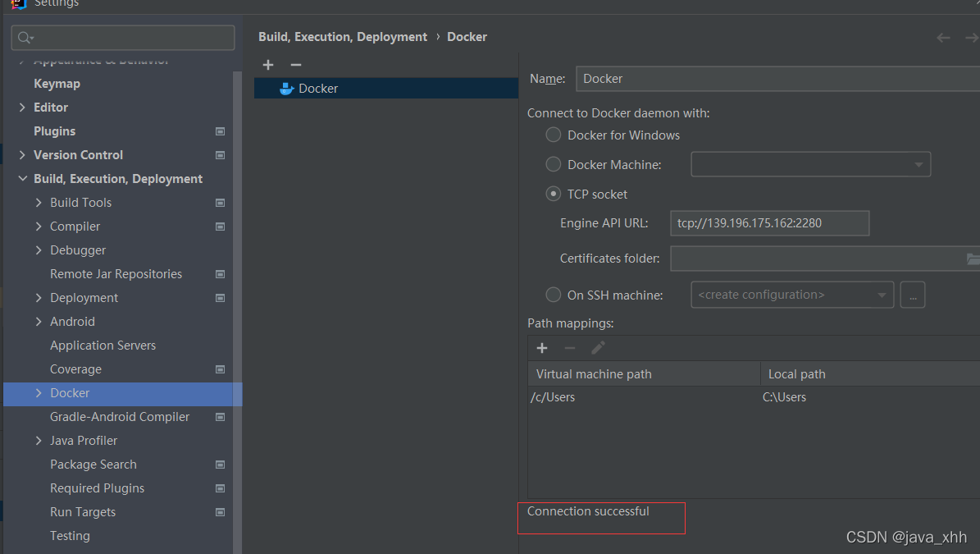Sort by Local path column
This screenshot has width=980, height=554.
point(870,374)
